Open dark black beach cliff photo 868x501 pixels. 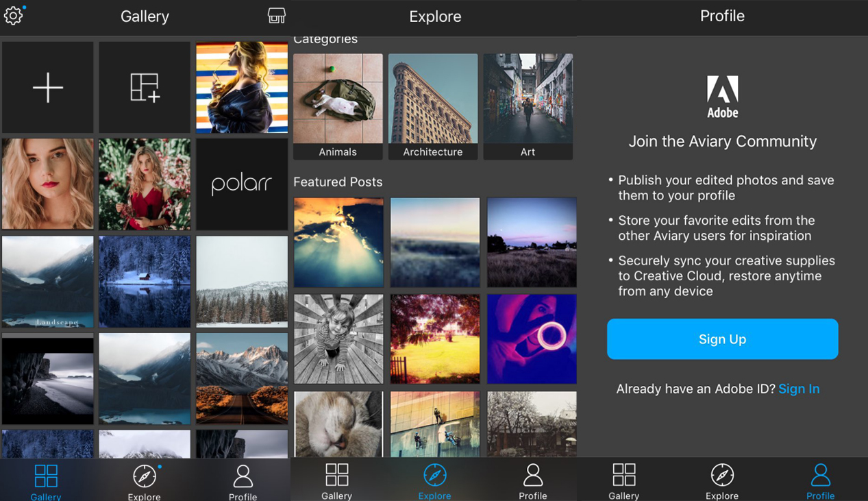tap(48, 379)
